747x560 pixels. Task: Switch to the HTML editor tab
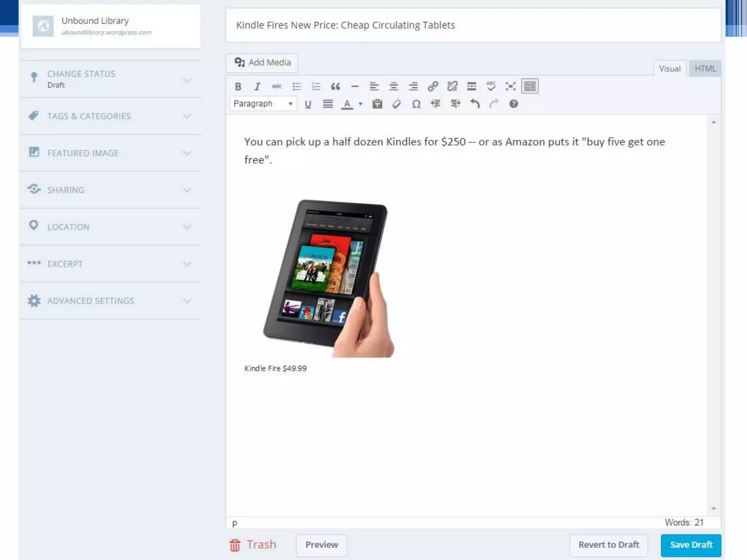tap(705, 69)
